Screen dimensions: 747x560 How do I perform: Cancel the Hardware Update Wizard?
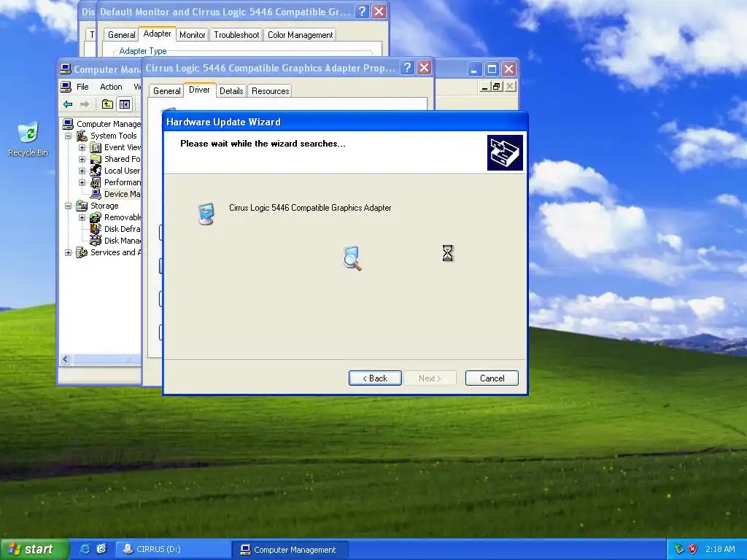pos(492,378)
